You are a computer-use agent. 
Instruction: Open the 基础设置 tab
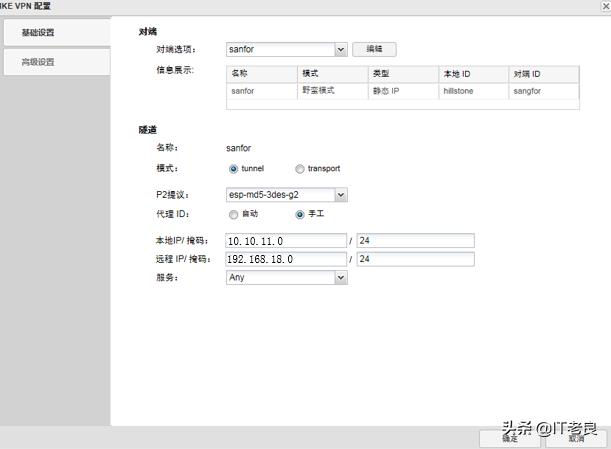pos(57,32)
